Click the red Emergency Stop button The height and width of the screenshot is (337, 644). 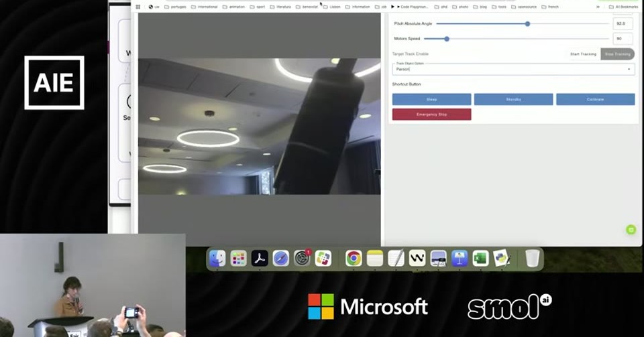click(x=431, y=115)
